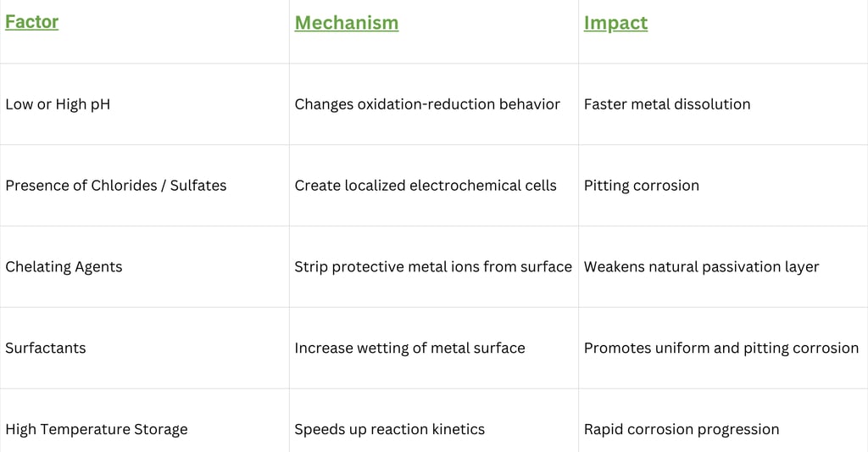Click the Impact column header
The image size is (868, 452).
pos(615,23)
